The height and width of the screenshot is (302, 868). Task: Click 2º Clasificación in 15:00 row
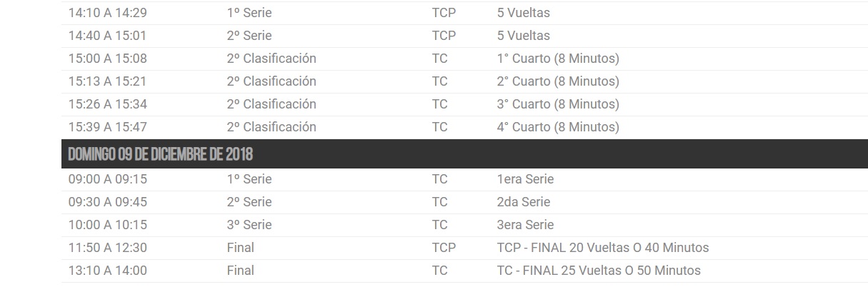tap(271, 59)
